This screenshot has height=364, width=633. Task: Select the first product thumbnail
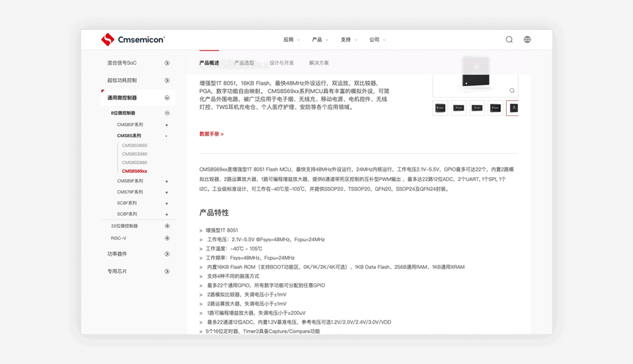(x=440, y=108)
